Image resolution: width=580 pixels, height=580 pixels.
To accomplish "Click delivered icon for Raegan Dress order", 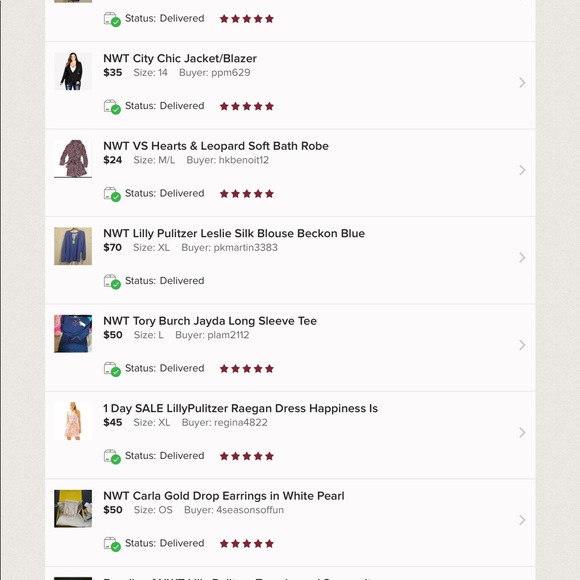I will point(112,457).
